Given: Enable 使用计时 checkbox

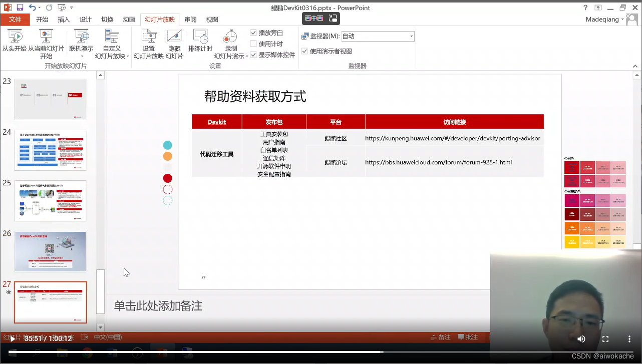Looking at the screenshot, I should click(253, 44).
